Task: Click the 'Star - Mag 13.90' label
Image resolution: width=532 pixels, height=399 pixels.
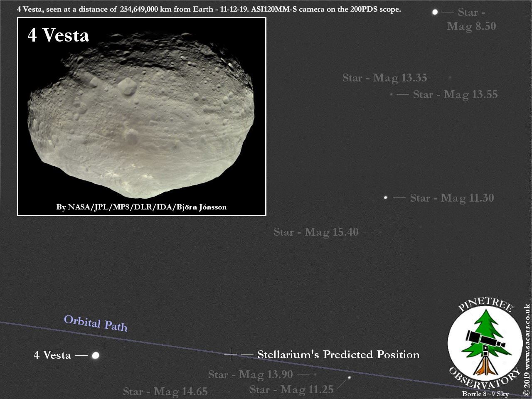Action: [250, 374]
